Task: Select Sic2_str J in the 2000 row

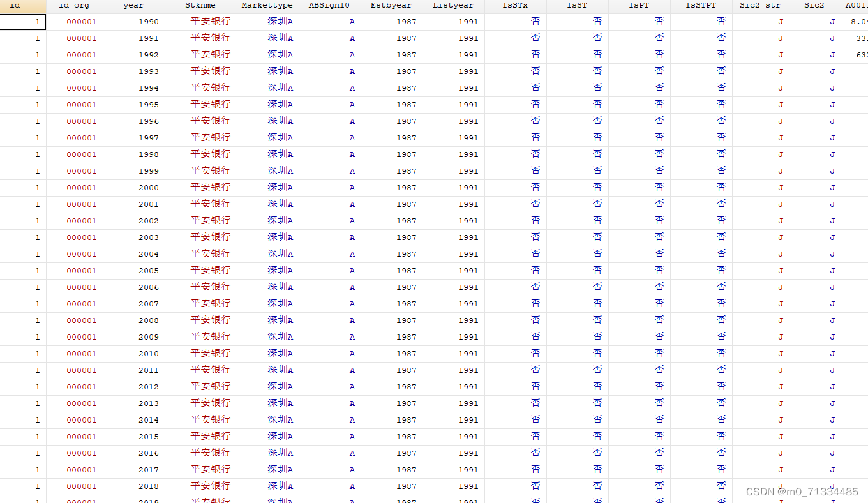Action: click(x=760, y=188)
